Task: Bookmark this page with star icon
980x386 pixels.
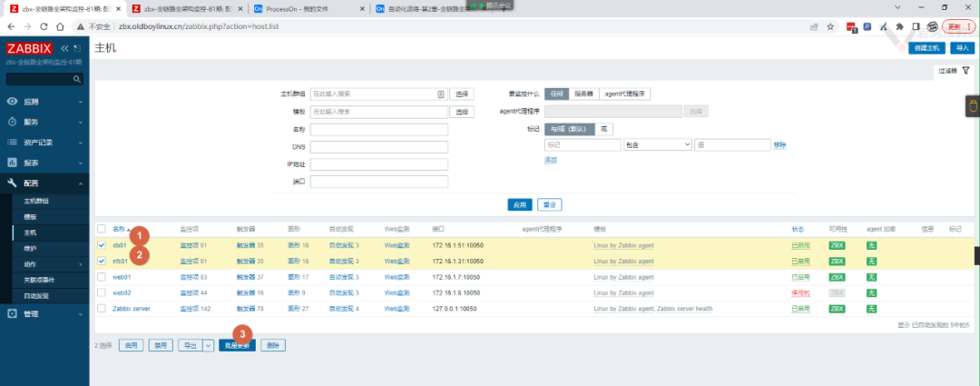Action: click(830, 27)
